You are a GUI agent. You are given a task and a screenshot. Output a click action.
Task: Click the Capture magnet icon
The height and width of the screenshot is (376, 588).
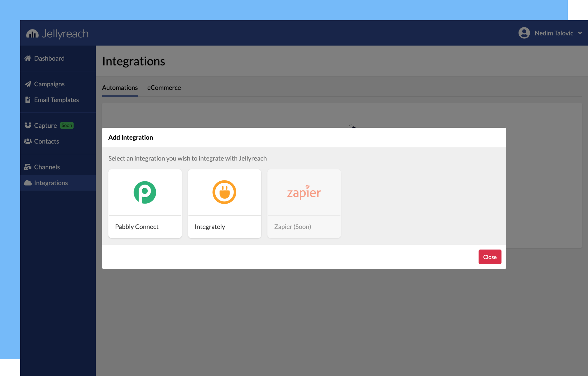pyautogui.click(x=28, y=125)
